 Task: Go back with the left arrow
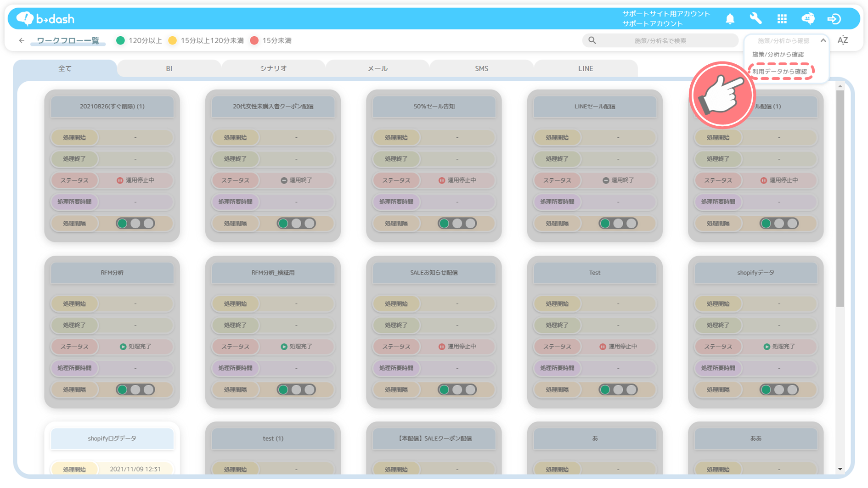(x=22, y=40)
